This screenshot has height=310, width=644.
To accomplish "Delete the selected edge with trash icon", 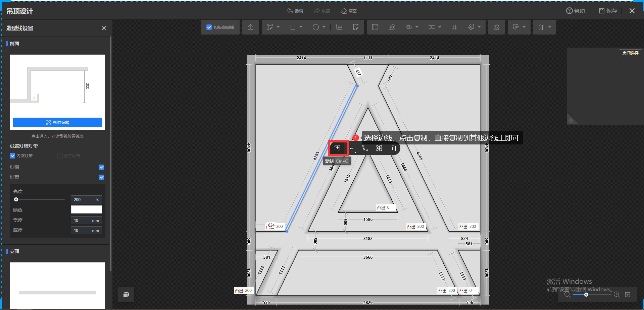I will pos(393,148).
